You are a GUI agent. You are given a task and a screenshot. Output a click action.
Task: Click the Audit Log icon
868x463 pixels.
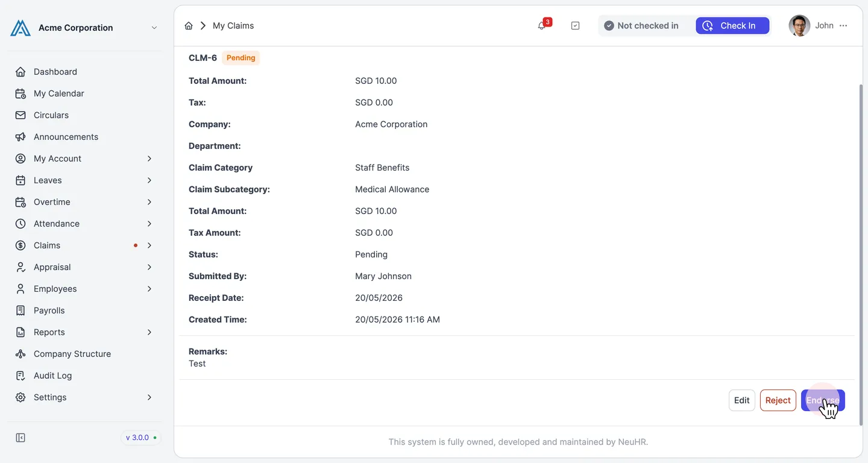(20, 376)
